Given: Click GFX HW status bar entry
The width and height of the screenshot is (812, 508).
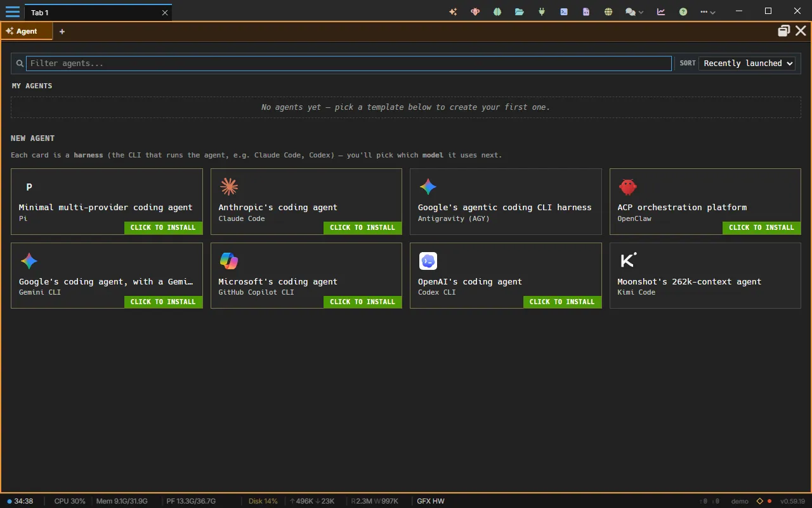Looking at the screenshot, I should pyautogui.click(x=431, y=501).
